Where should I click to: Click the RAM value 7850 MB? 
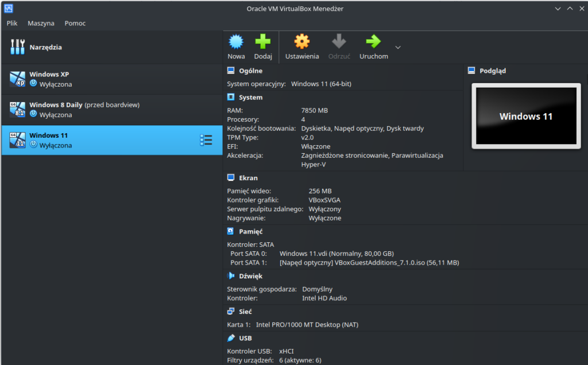point(314,111)
